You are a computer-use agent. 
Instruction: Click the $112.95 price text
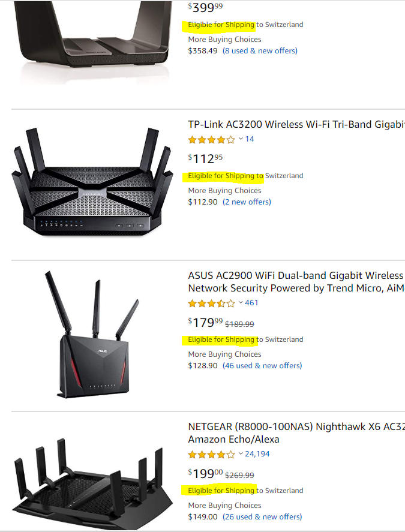(204, 157)
